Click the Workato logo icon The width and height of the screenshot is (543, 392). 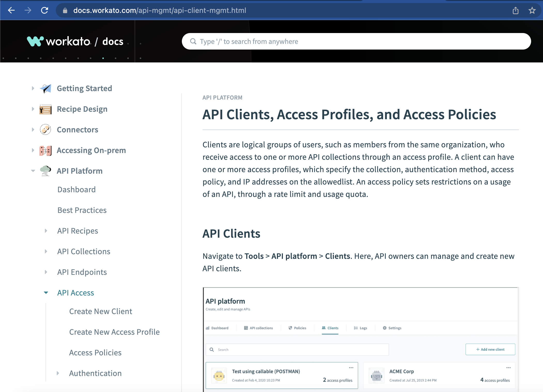click(x=35, y=41)
